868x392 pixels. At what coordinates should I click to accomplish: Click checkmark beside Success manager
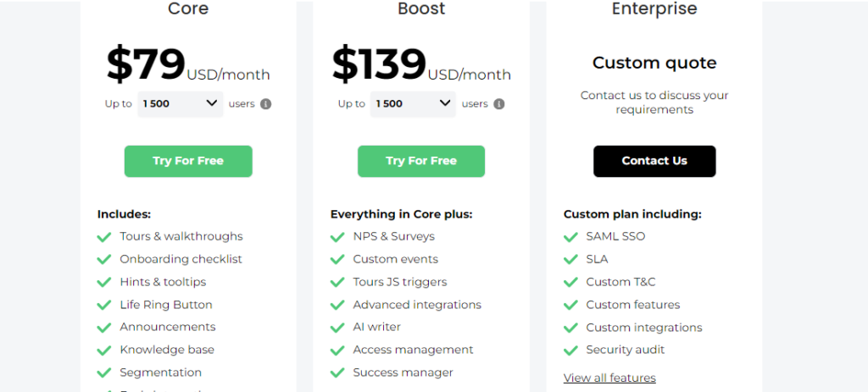click(337, 373)
